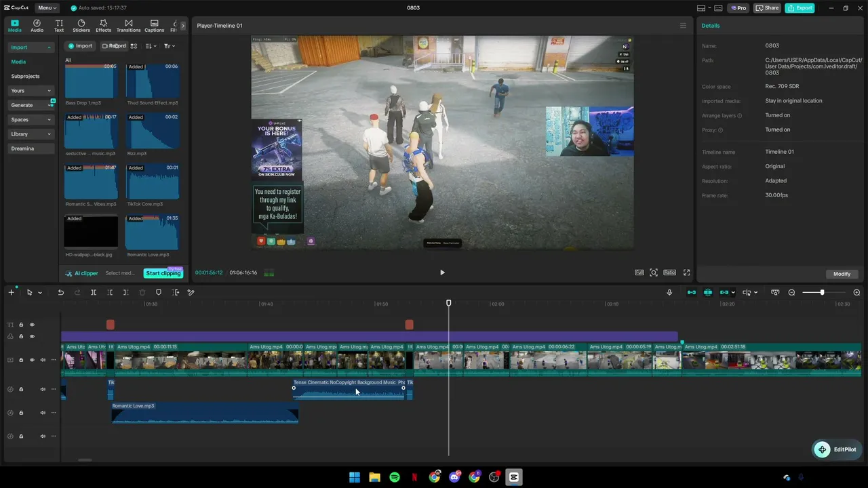Expand the Yours section
This screenshot has height=488, width=868.
31,91
